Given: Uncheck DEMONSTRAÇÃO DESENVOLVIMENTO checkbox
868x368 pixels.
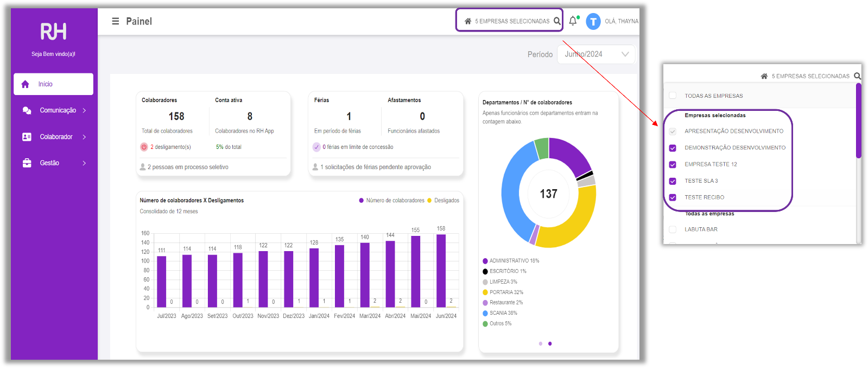Looking at the screenshot, I should [673, 148].
